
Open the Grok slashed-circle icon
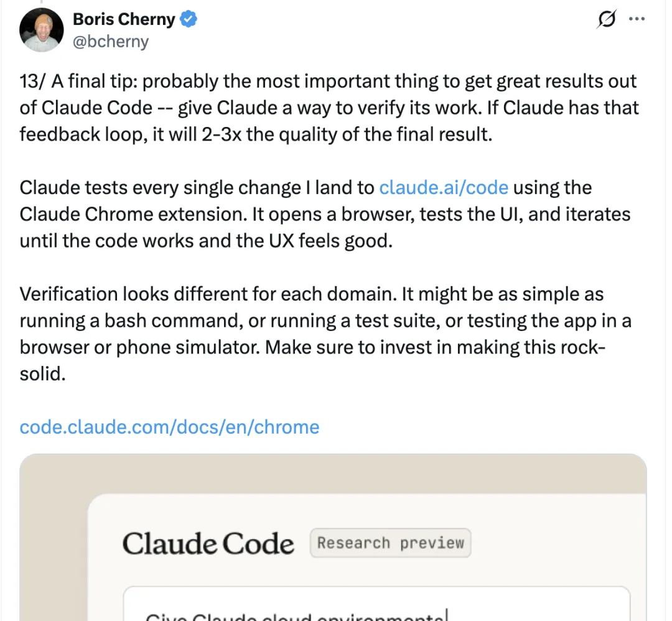pos(607,19)
